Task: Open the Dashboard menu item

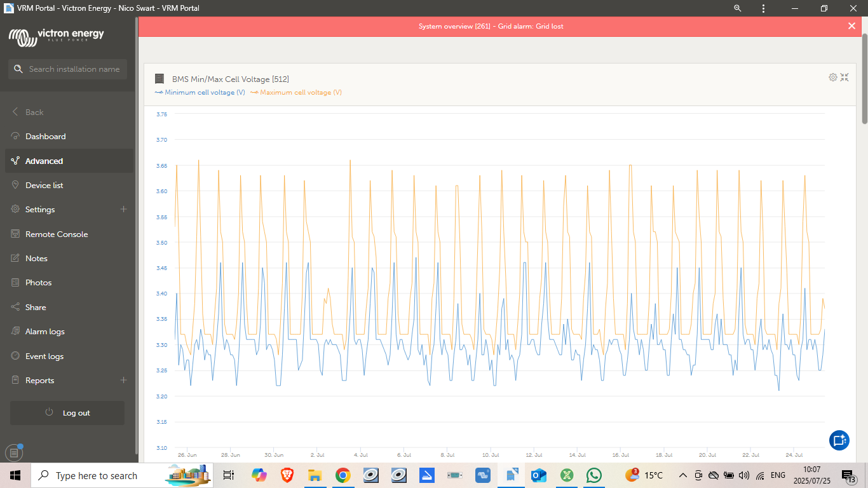Action: [x=45, y=137]
